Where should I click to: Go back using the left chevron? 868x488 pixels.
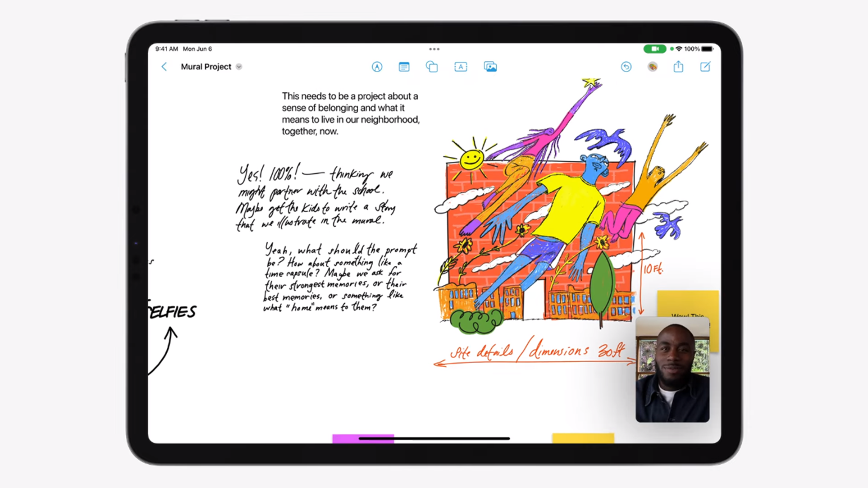164,67
